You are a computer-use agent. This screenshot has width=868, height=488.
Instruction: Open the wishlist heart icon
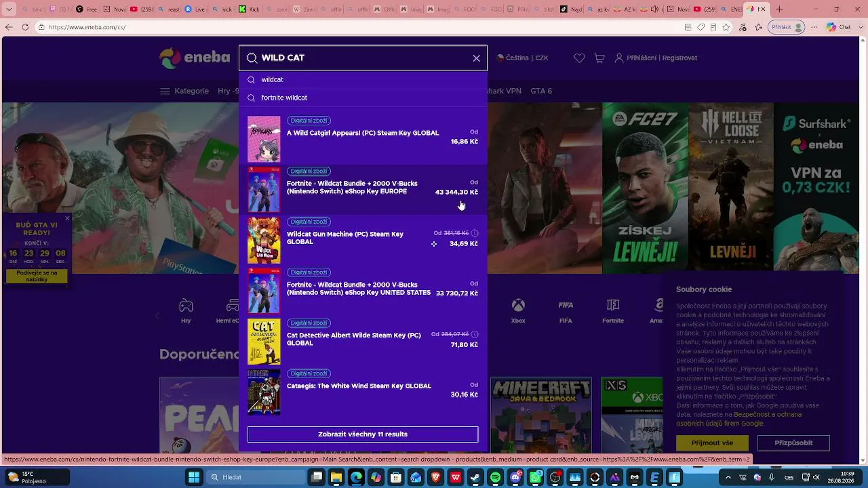point(579,58)
